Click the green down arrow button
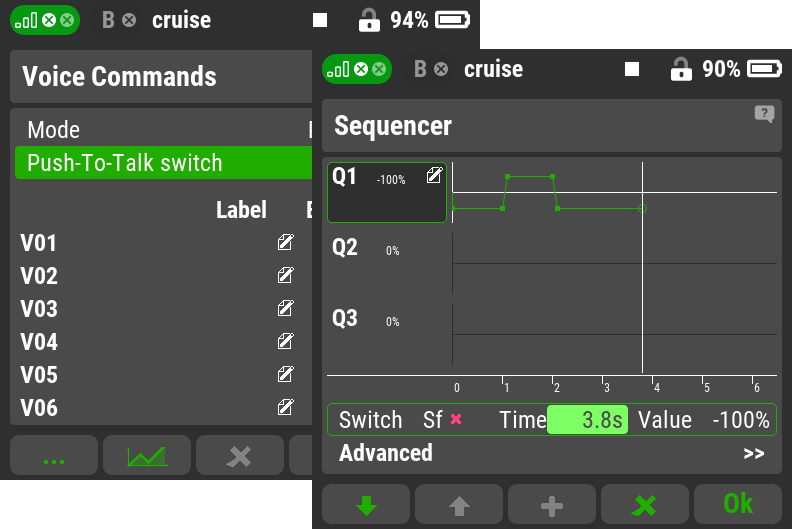 [x=366, y=505]
